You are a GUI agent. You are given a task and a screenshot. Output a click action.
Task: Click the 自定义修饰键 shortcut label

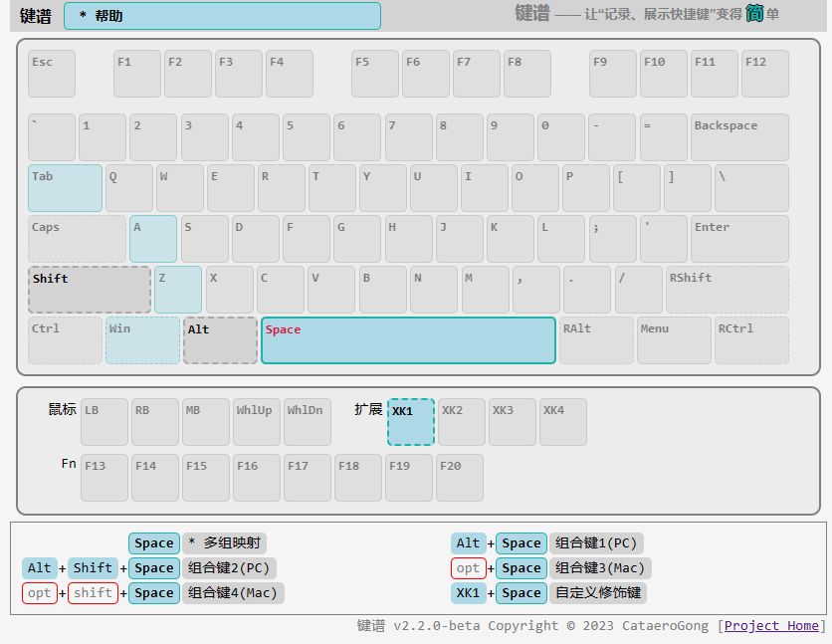tap(596, 593)
